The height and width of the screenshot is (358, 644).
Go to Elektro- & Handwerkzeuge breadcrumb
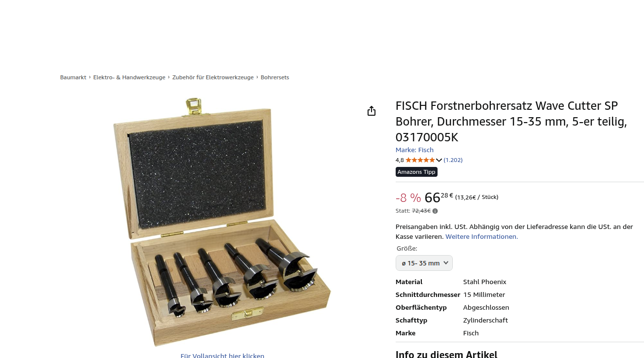(129, 77)
